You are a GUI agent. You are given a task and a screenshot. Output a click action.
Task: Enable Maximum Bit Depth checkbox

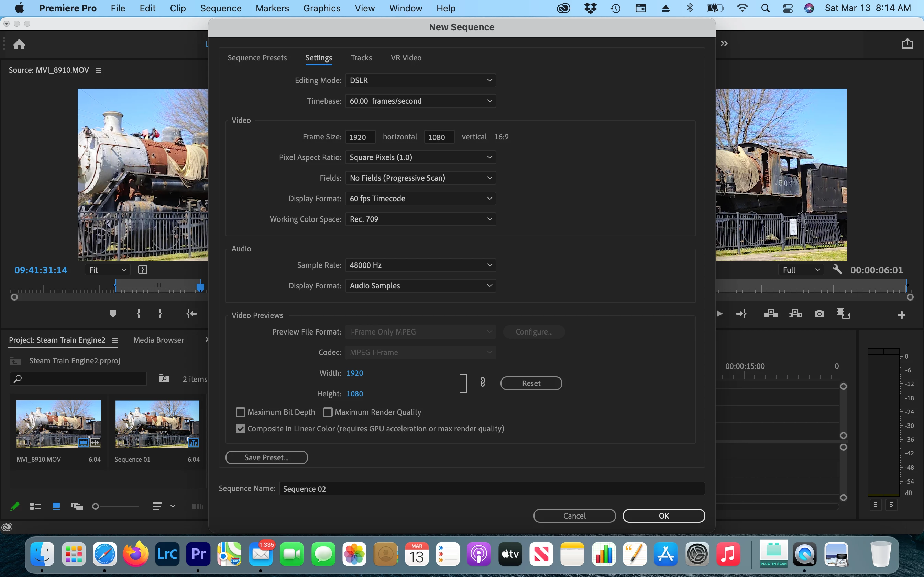pyautogui.click(x=241, y=412)
